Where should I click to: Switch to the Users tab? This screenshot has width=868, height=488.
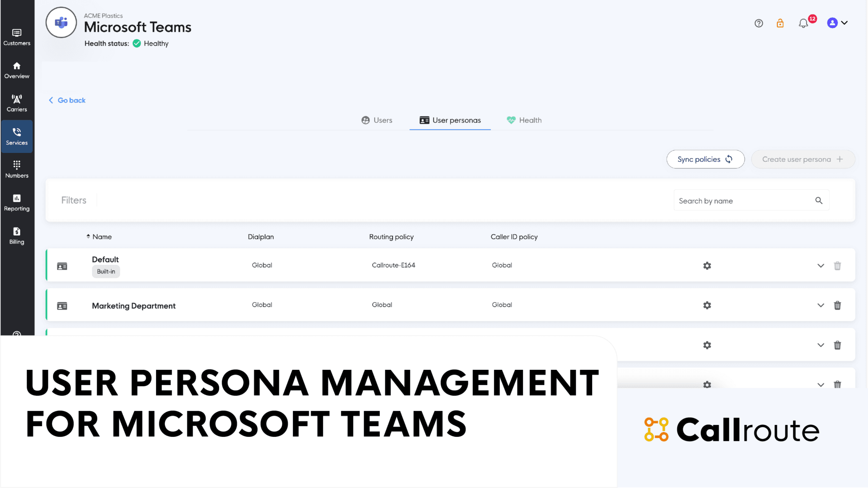377,120
